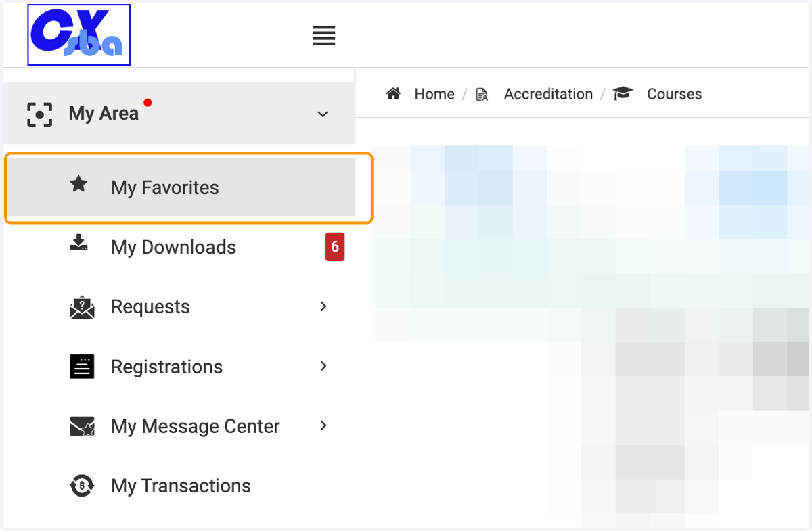Open the Courses breadcrumb link
The width and height of the screenshot is (812, 531).
pos(674,94)
